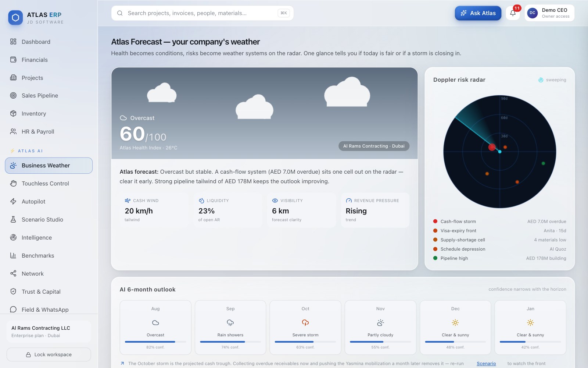
Task: Click the Visibility 6 km tile
Action: [x=301, y=210]
